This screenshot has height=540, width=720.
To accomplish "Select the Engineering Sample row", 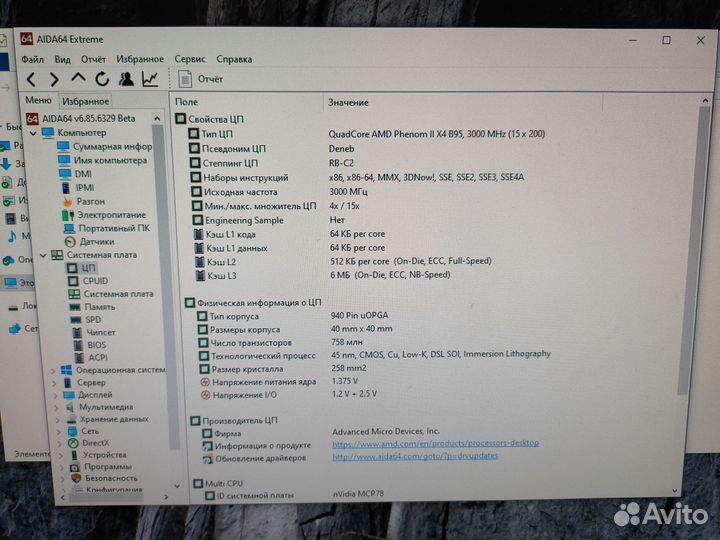I will [269, 220].
